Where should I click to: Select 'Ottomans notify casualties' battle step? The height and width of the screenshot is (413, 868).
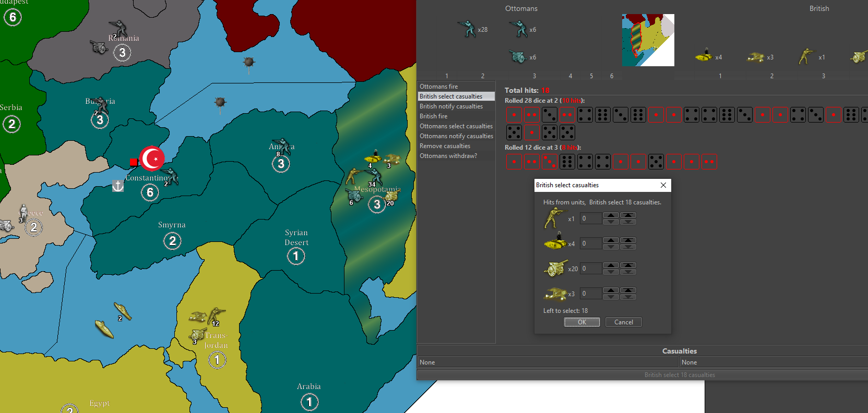[457, 136]
